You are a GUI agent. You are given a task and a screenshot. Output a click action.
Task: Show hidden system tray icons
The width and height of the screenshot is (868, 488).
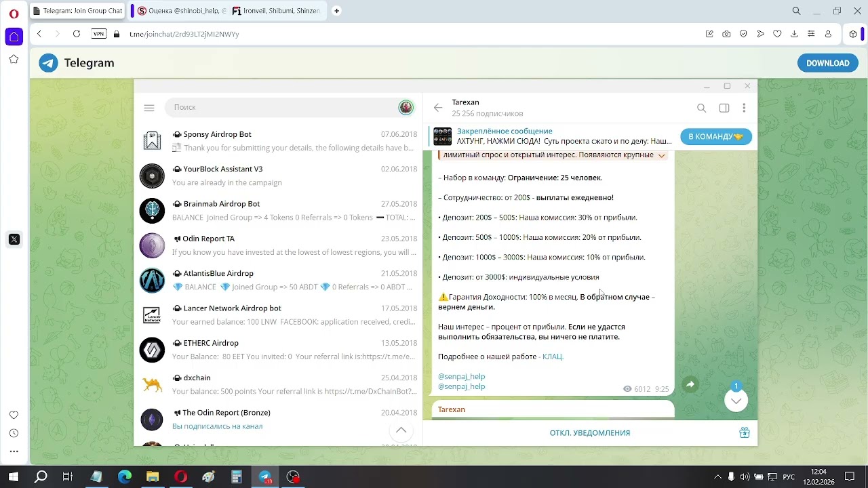(717, 476)
